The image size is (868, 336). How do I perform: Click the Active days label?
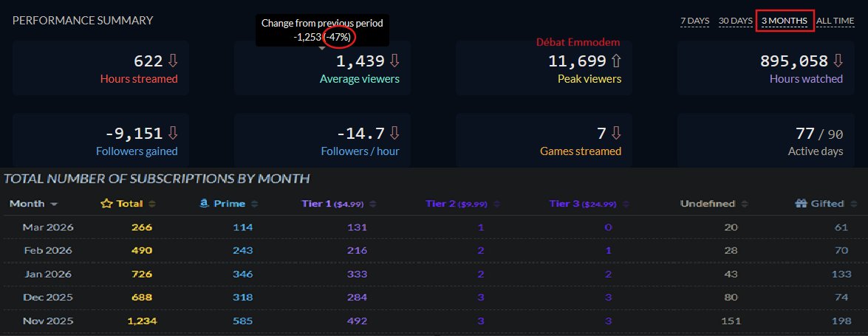click(816, 151)
